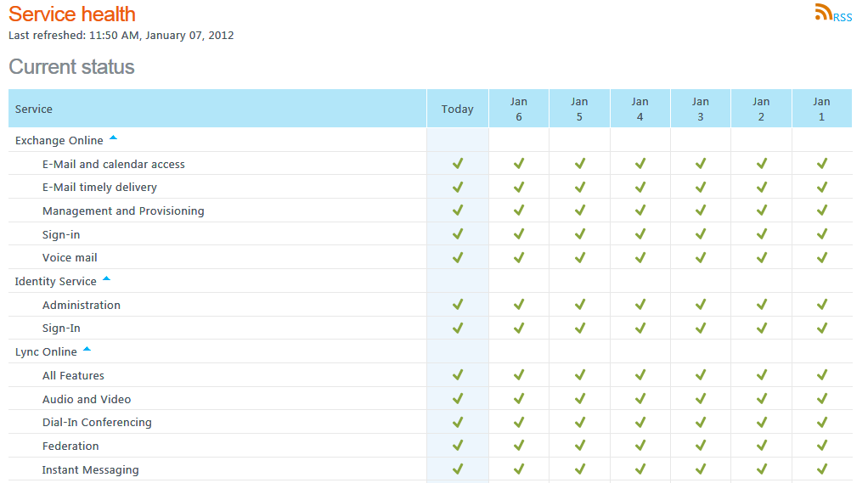The image size is (868, 483).
Task: Click the Last refreshed timestamp text
Action: [121, 36]
